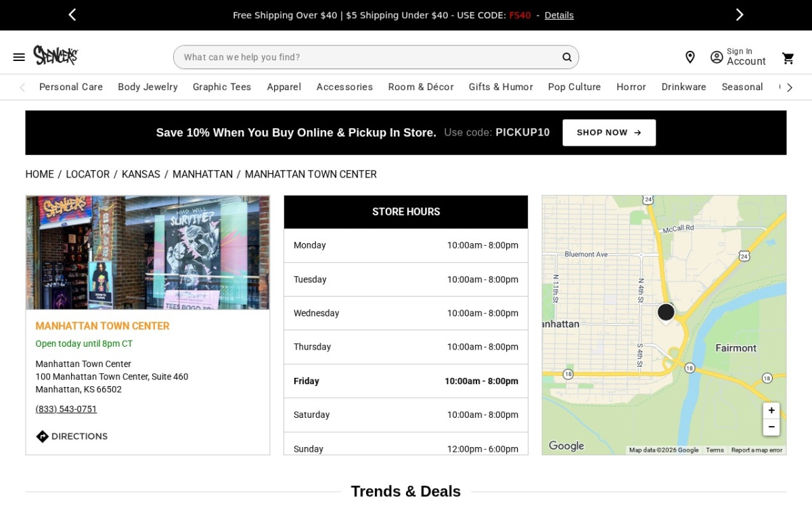Screen dimensions: 812x508
Task: Go to MANHATTAN breadcrumb
Action: coord(202,174)
